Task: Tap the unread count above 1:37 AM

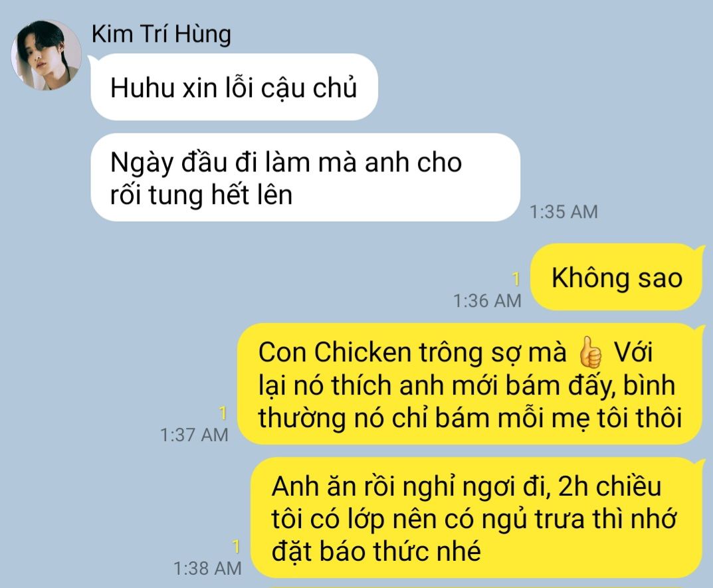Action: (x=223, y=413)
